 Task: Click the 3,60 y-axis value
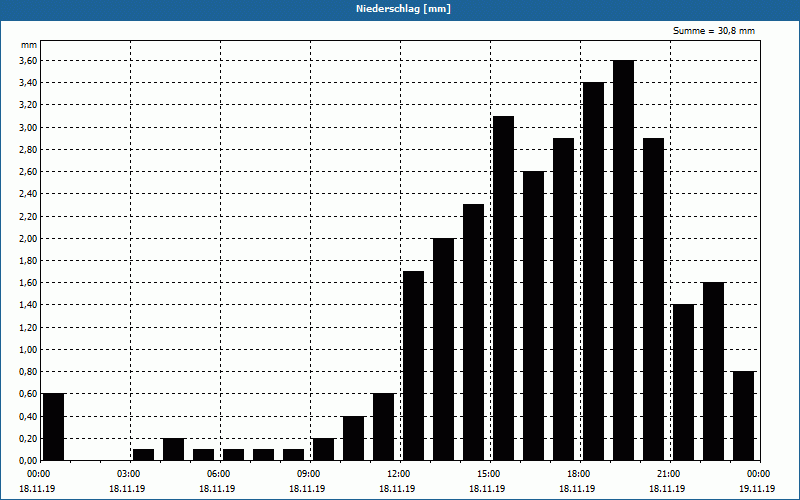coord(29,61)
